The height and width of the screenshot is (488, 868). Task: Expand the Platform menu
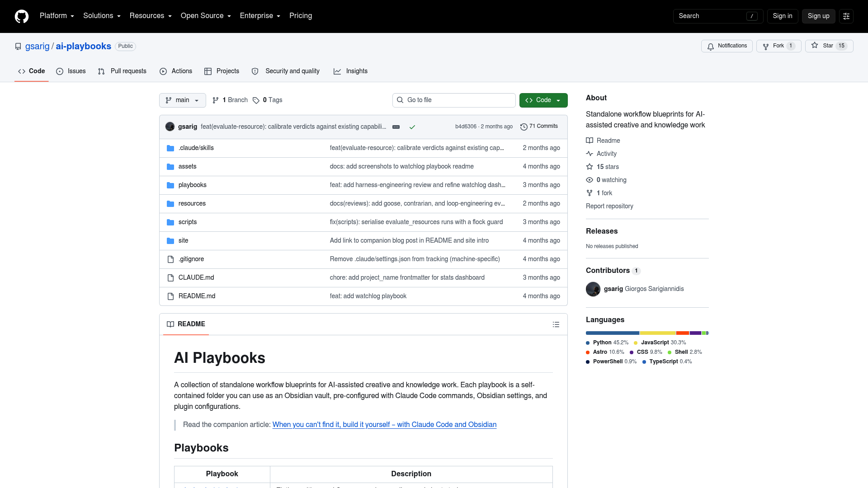(57, 16)
